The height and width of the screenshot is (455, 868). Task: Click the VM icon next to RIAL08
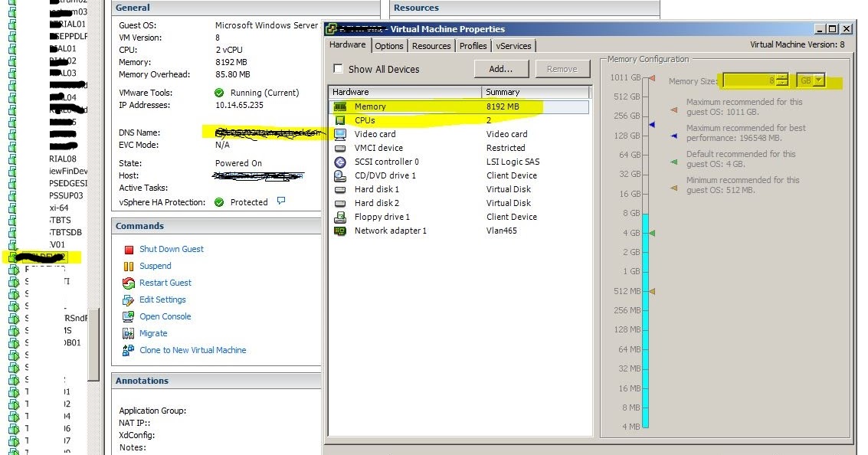tap(12, 159)
